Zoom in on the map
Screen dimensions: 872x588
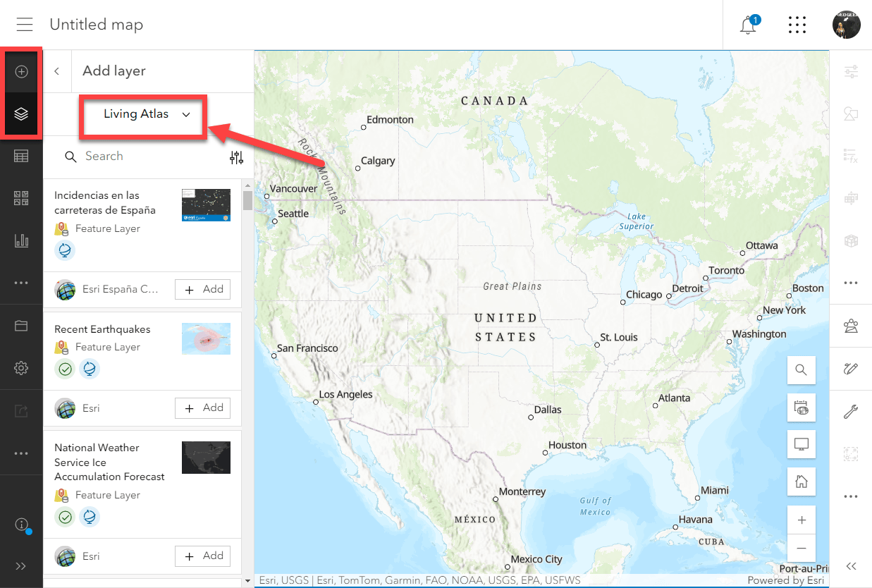point(801,520)
